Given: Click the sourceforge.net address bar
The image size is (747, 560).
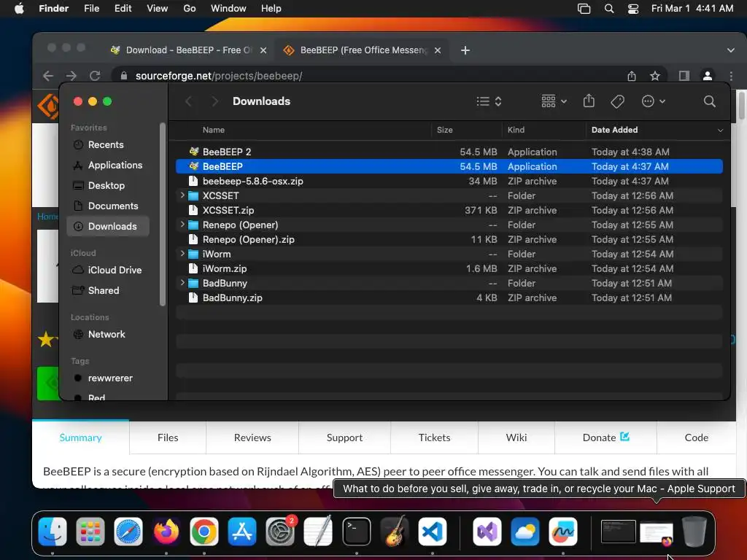Looking at the screenshot, I should (371, 76).
